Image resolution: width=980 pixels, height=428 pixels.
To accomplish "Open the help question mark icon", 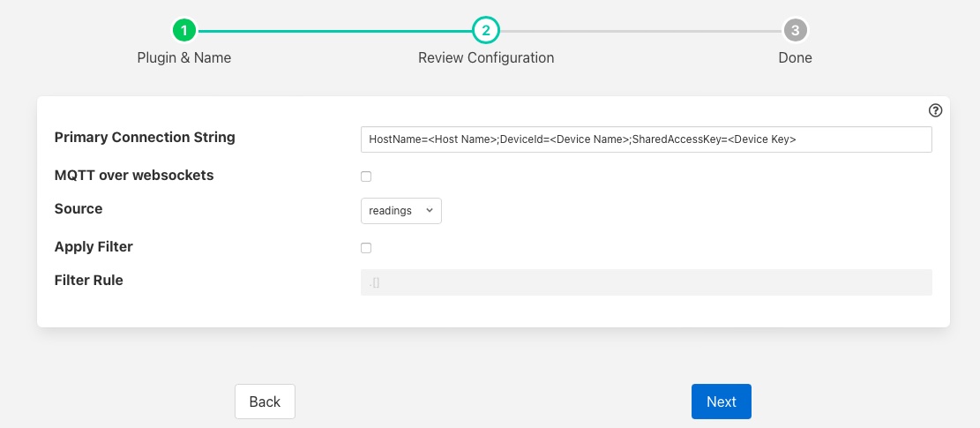I will click(936, 111).
